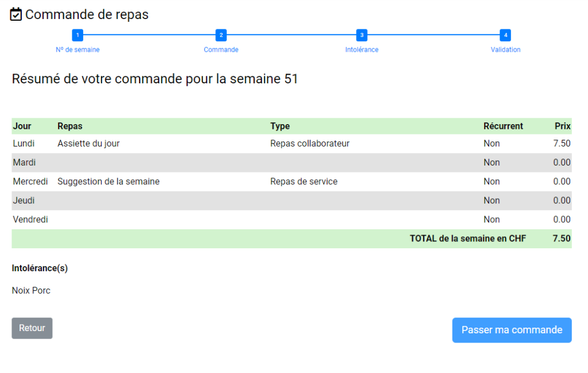Viewport: 588px width, 373px height.
Task: Click the 'Repas' column header
Action: (69, 126)
